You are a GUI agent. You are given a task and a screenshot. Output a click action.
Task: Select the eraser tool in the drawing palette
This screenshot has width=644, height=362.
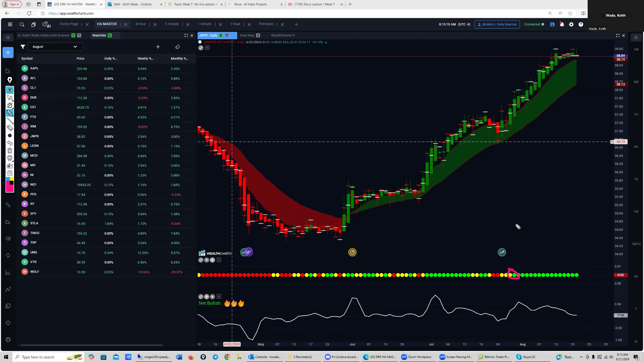click(x=10, y=128)
